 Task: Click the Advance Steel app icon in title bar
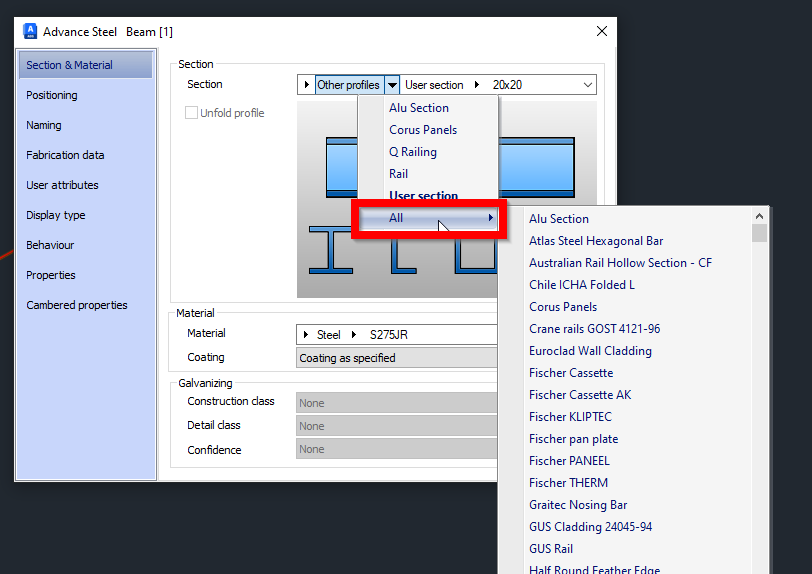click(30, 31)
